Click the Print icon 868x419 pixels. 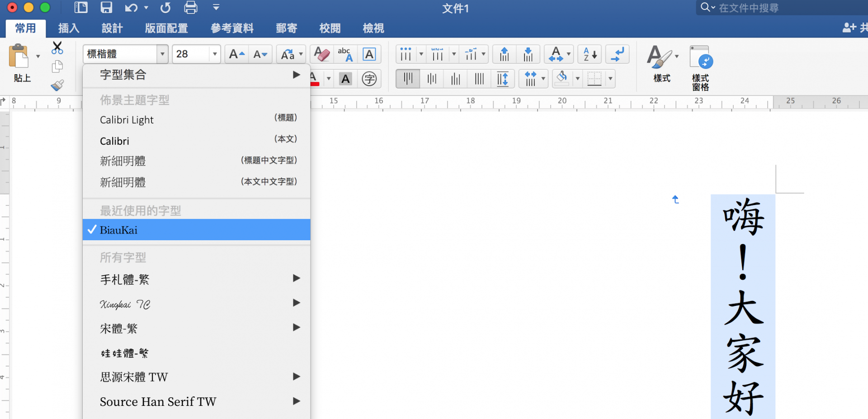(191, 8)
